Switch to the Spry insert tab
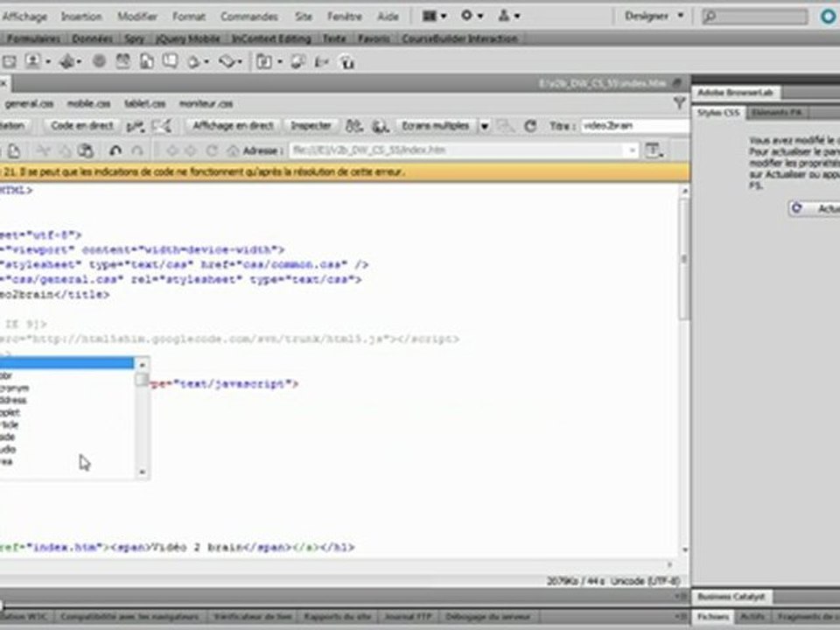Viewport: 840px width, 630px height. pos(135,38)
